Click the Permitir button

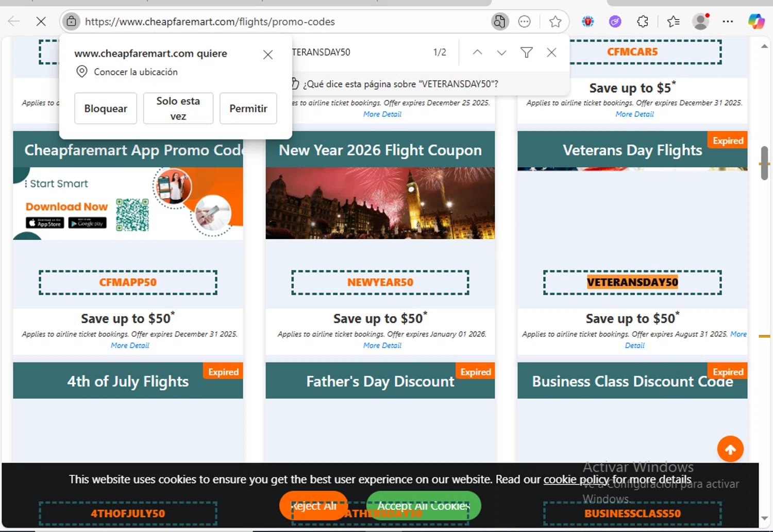(x=248, y=108)
